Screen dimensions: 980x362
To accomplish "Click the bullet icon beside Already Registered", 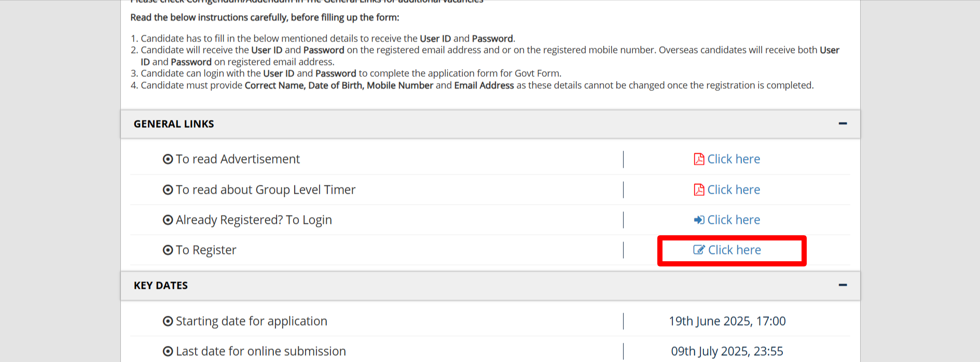I will coord(168,220).
